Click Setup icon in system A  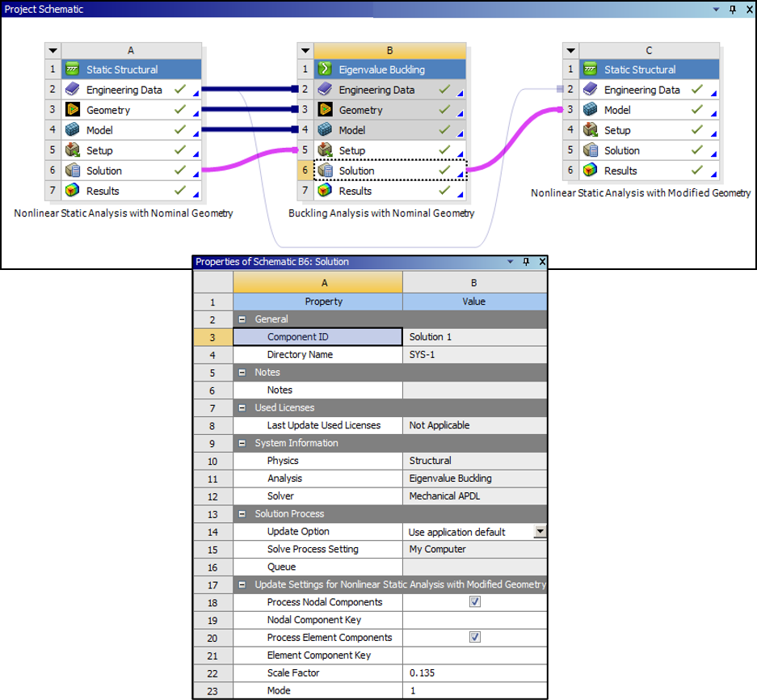tap(73, 150)
